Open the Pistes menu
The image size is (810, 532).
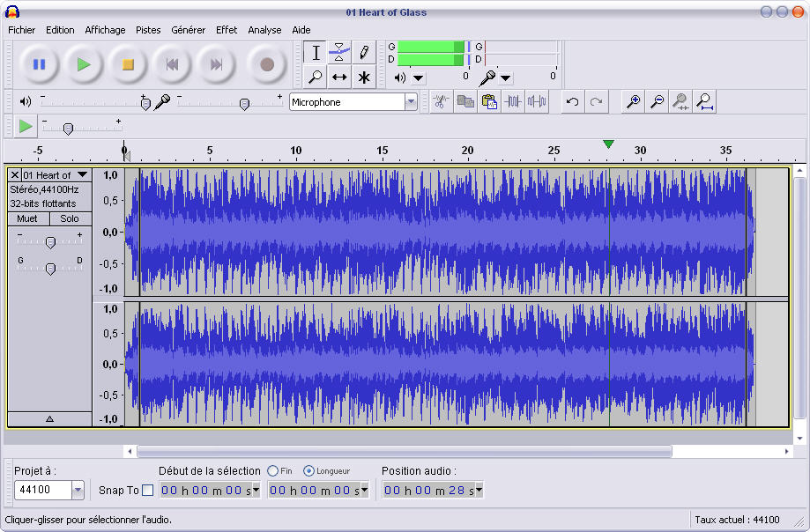pyautogui.click(x=148, y=30)
